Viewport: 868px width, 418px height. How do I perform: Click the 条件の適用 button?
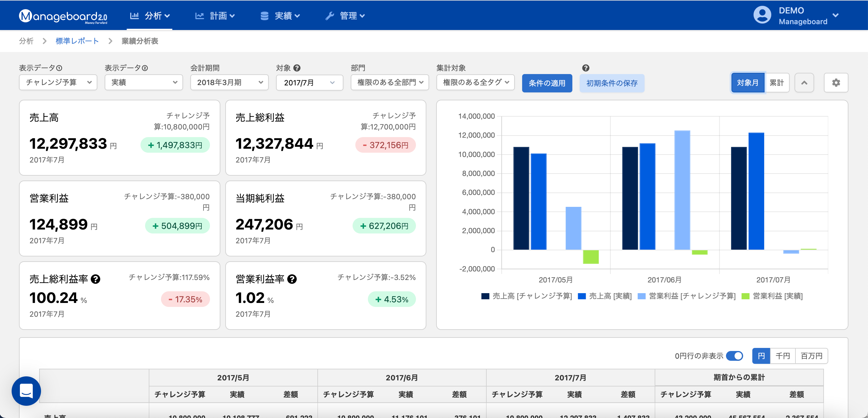(x=547, y=83)
